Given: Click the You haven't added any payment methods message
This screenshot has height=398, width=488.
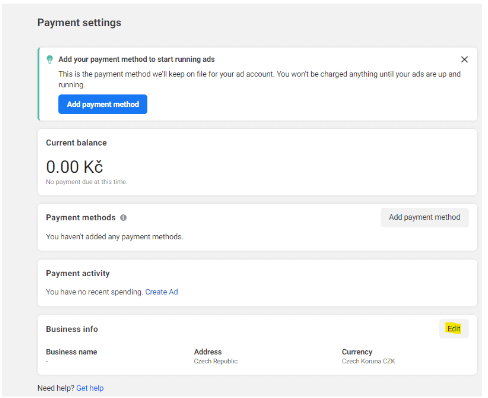Looking at the screenshot, I should point(114,237).
